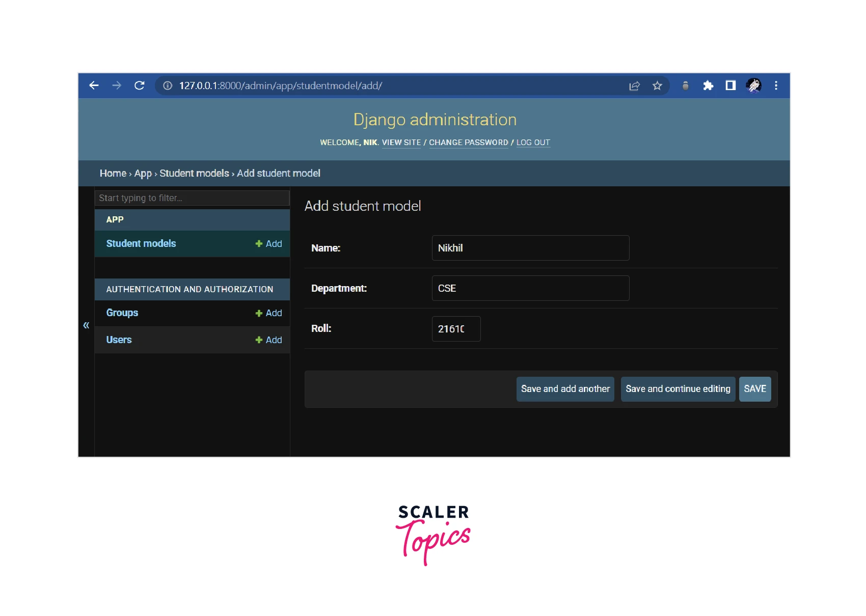The image size is (866, 616).
Task: Collapse the sidebar navigation with « toggle
Action: click(x=86, y=325)
